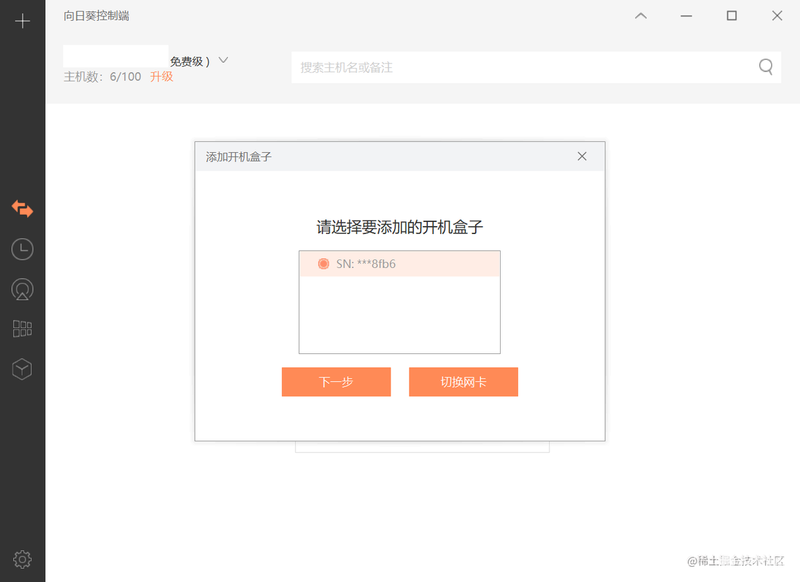
Task: Select the SN: ***8fb6 radio button
Action: pyautogui.click(x=323, y=264)
